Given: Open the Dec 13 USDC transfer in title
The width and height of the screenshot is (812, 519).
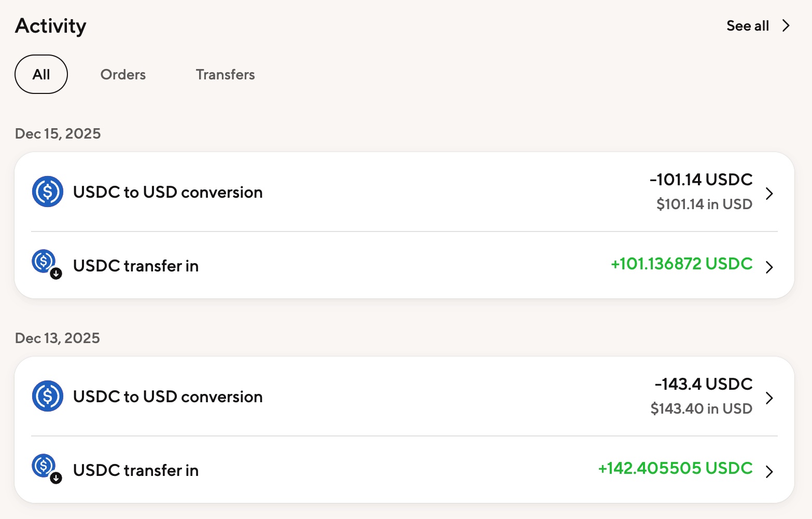Looking at the screenshot, I should (136, 471).
